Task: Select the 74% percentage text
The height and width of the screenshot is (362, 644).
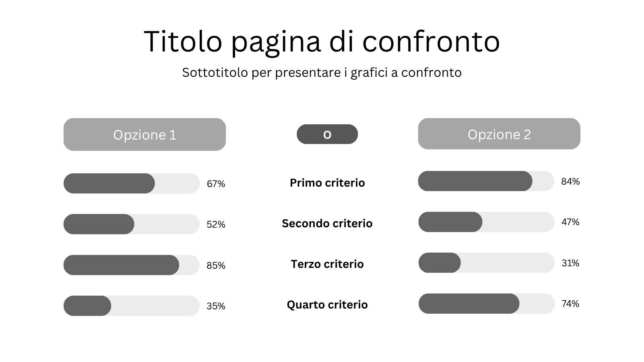Action: click(x=570, y=304)
